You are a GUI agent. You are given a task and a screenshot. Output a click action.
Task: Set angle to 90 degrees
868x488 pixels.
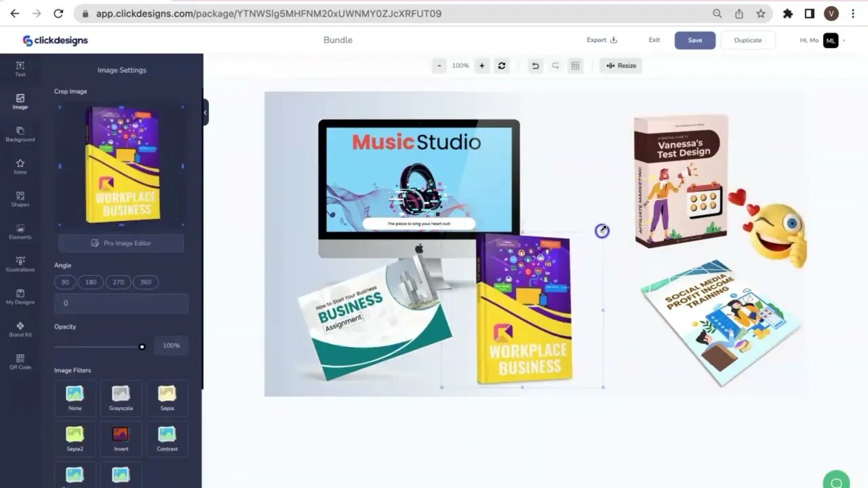pos(65,282)
